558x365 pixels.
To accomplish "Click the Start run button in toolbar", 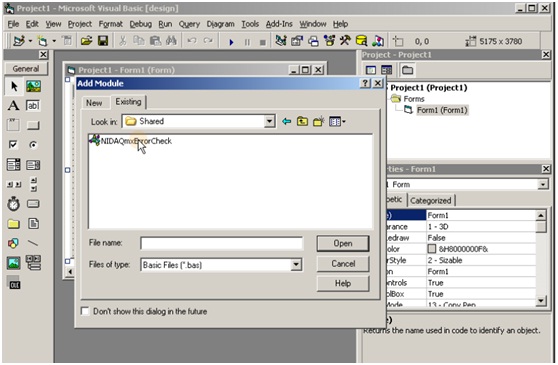I will click(231, 42).
